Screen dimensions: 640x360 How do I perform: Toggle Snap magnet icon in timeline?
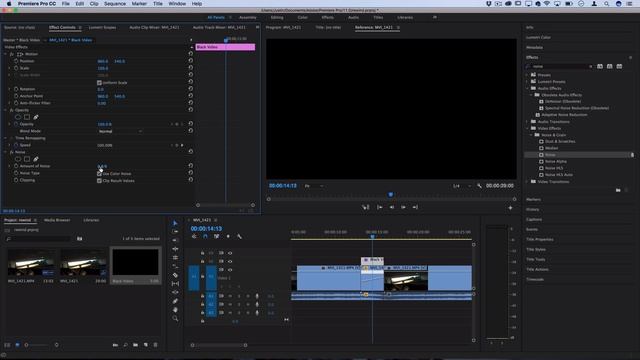coord(205,236)
